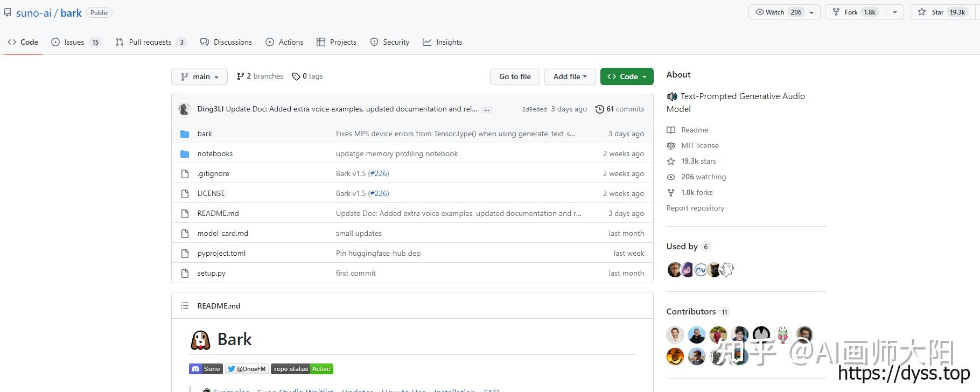Click Ding3LI's commit author avatar

pos(185,109)
